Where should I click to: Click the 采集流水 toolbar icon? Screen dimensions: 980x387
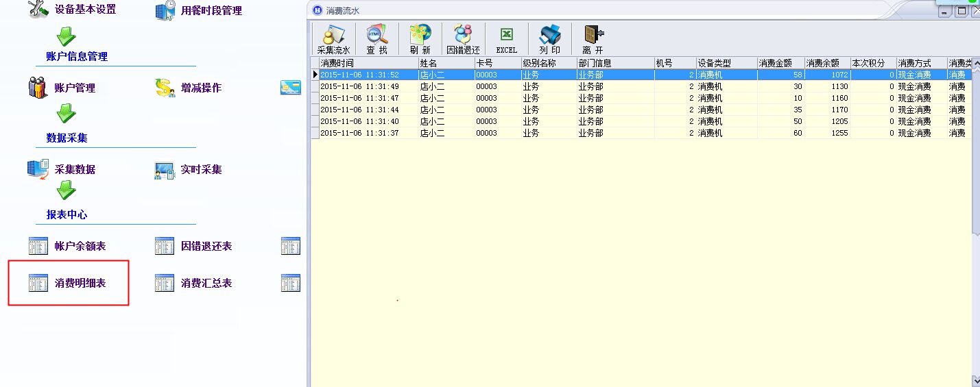point(333,39)
